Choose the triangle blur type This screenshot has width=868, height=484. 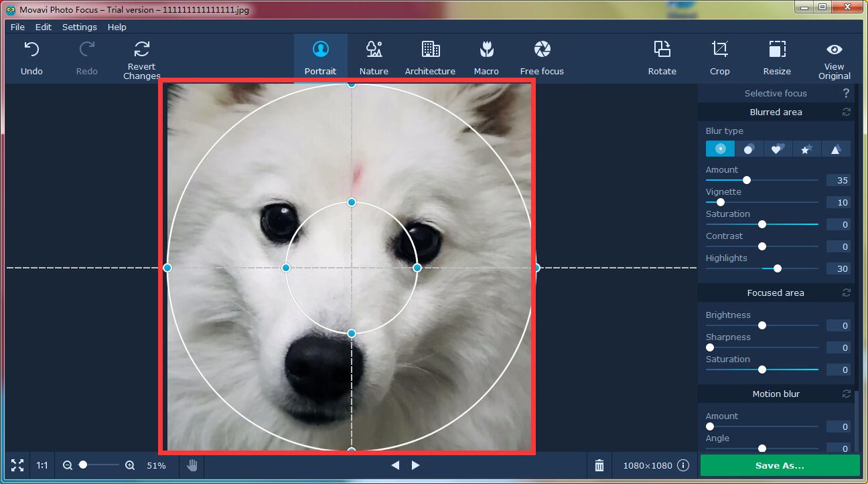(x=836, y=149)
